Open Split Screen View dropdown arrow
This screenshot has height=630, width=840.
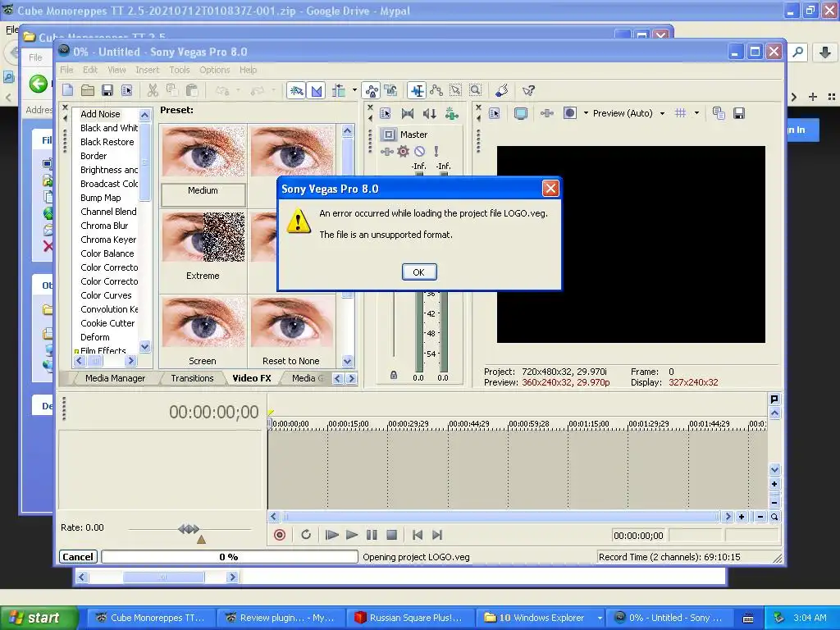[586, 113]
